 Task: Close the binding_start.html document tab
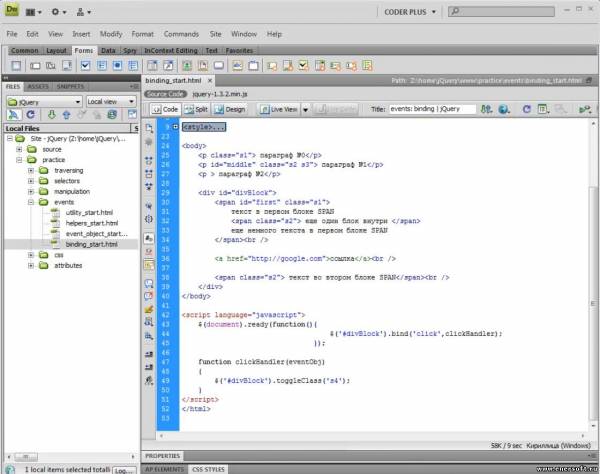coord(210,80)
